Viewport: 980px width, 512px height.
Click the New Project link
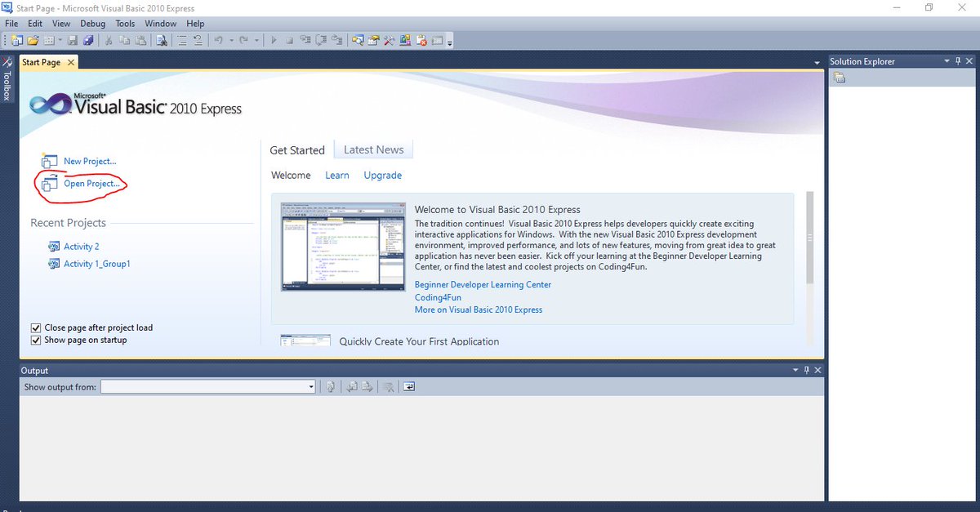point(90,161)
